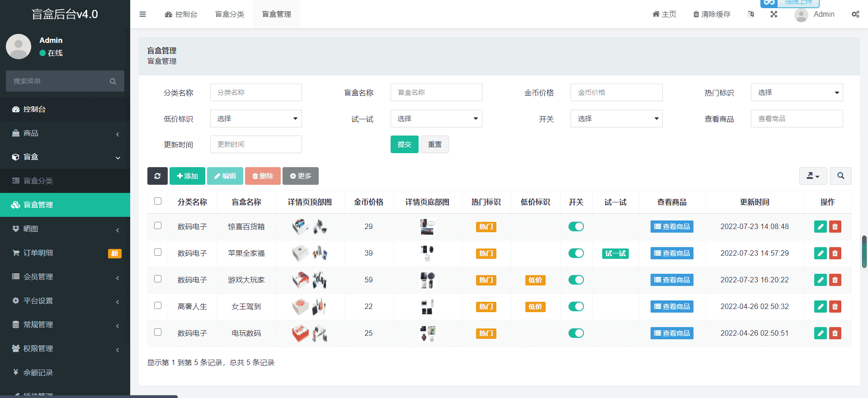Open the table search magnifier icon

click(840, 176)
